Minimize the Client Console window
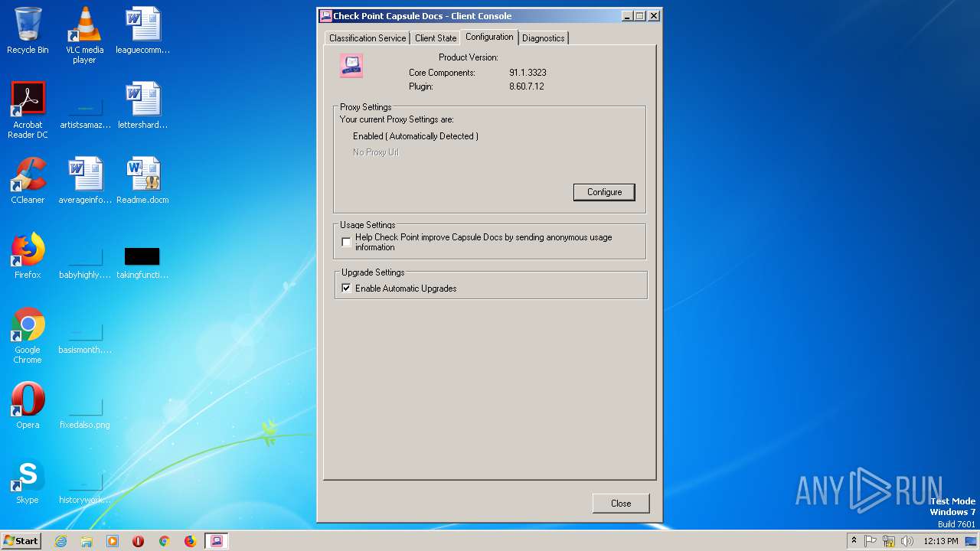The height and width of the screenshot is (551, 980). (627, 15)
